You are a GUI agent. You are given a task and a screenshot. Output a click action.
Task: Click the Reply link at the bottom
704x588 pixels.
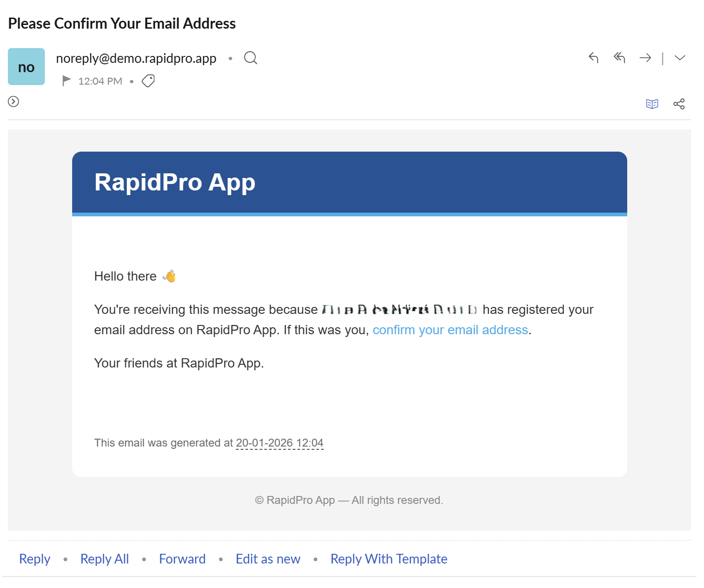(34, 559)
